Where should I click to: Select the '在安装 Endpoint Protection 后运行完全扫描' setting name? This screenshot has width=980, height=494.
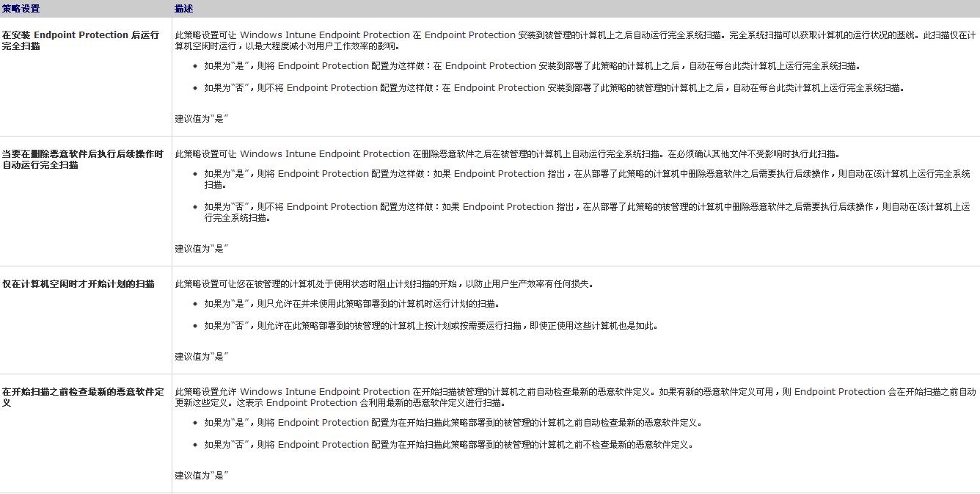tap(81, 40)
